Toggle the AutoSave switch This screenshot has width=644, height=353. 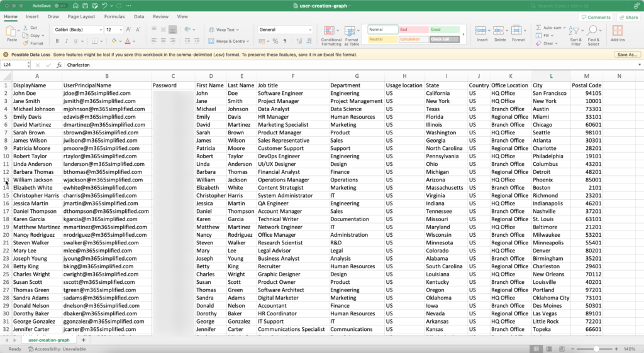(61, 6)
